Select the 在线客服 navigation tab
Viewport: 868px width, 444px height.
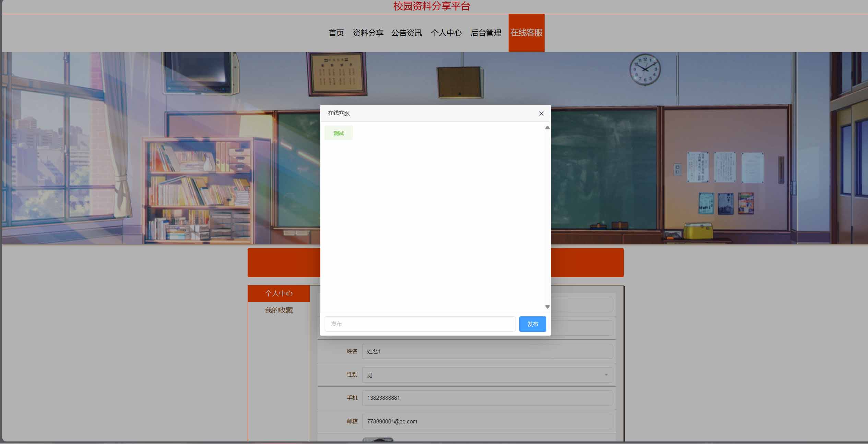coord(526,33)
